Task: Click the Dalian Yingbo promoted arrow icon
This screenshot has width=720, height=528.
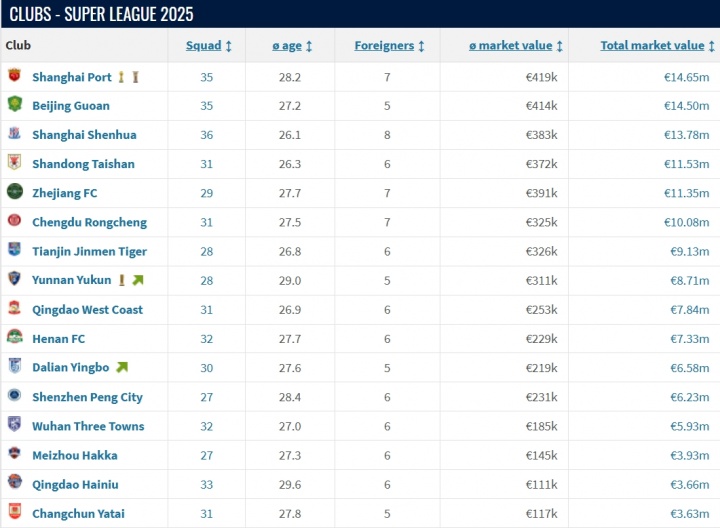Action: coord(122,368)
